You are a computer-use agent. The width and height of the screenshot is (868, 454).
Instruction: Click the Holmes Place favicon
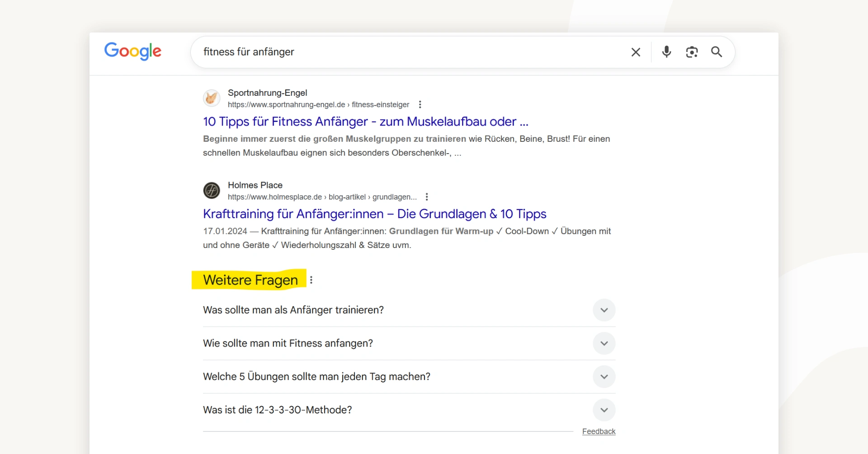pyautogui.click(x=211, y=190)
